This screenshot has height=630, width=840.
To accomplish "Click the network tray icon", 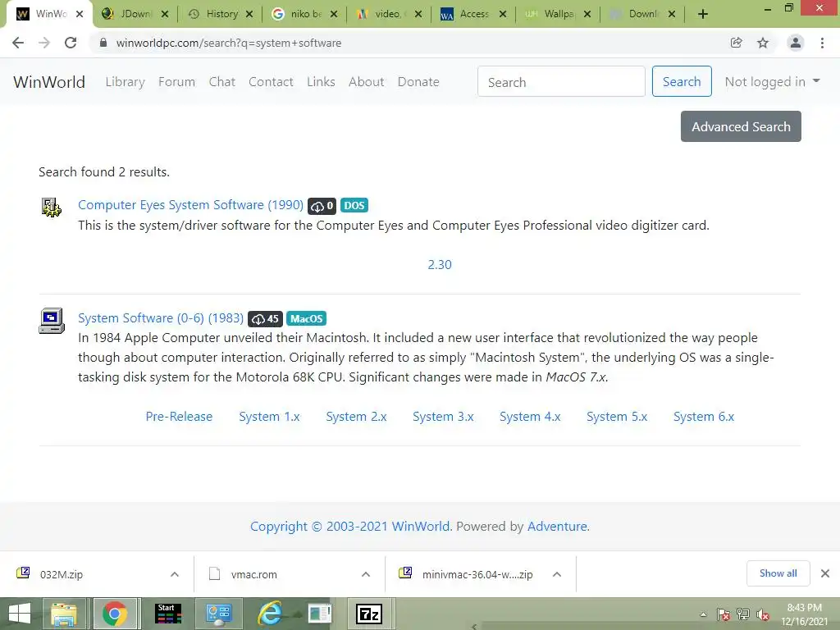I will [x=743, y=614].
